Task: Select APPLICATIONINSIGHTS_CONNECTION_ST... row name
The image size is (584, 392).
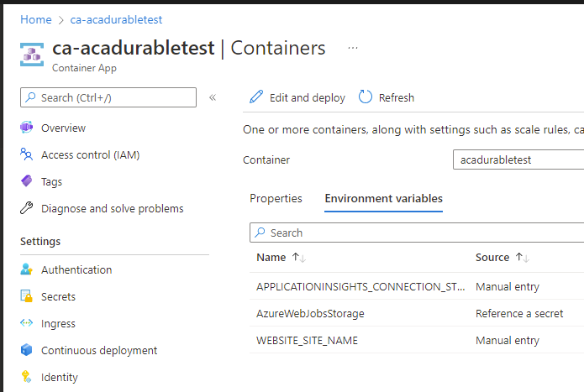Action: tap(360, 287)
